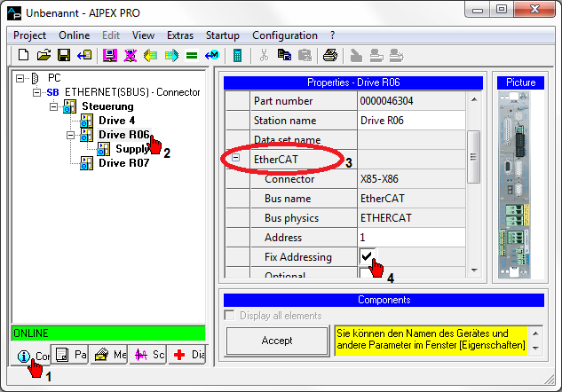The height and width of the screenshot is (392, 562).
Task: Click the blue right arrow icon
Action: (x=171, y=56)
